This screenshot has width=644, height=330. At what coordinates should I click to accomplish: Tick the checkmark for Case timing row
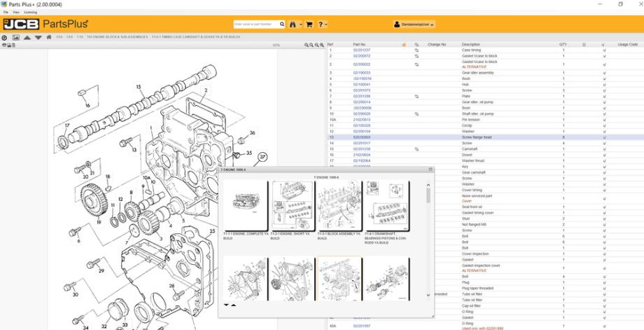(604, 50)
